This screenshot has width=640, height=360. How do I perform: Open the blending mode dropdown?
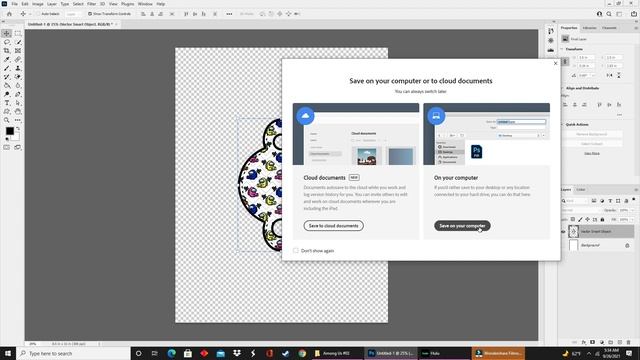click(x=580, y=210)
